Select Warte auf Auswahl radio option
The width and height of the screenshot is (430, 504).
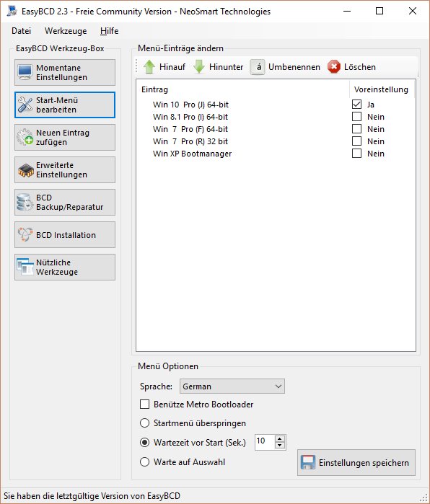[x=145, y=462]
